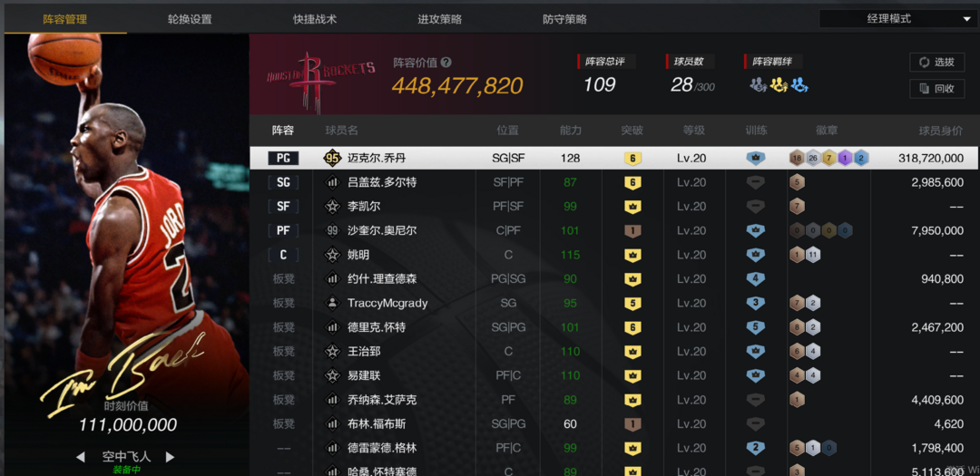Show the next moment card with right arrow
Image resolution: width=980 pixels, height=476 pixels.
[x=170, y=457]
